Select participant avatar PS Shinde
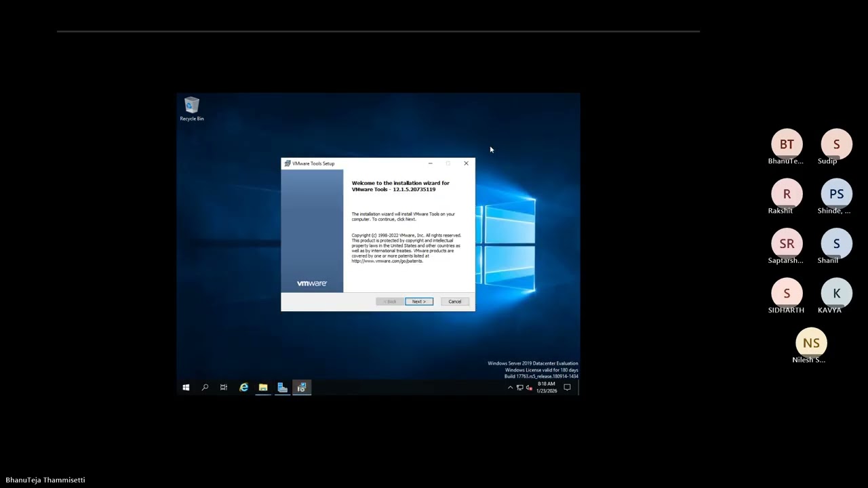Screen dimensions: 868x488 pos(836,194)
